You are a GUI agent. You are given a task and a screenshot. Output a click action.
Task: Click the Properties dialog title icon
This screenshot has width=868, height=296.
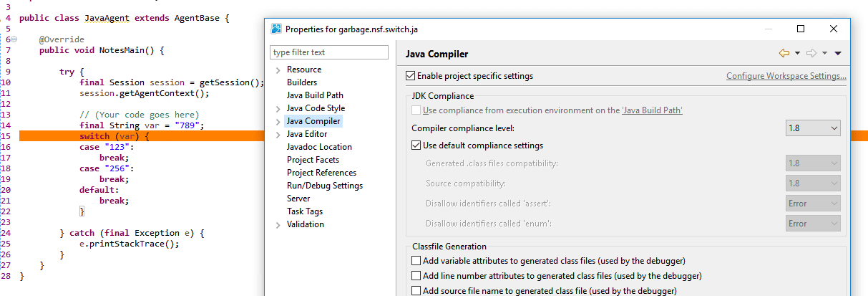pyautogui.click(x=275, y=29)
